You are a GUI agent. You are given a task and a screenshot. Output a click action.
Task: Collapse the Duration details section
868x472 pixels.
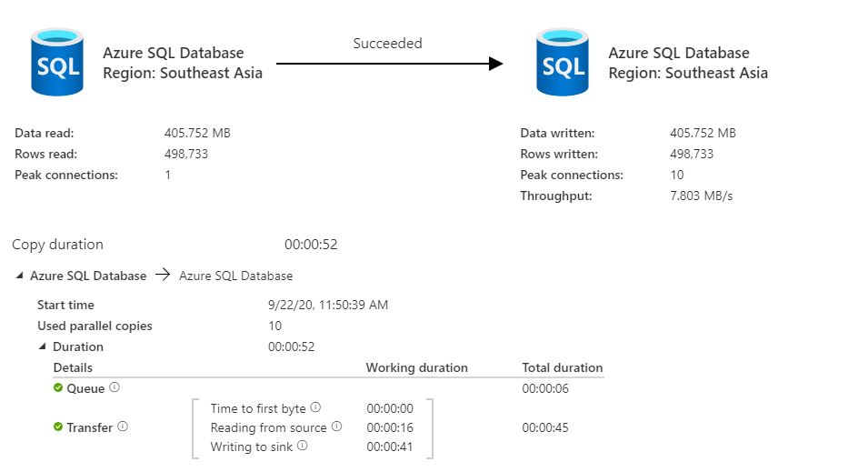[x=42, y=346]
